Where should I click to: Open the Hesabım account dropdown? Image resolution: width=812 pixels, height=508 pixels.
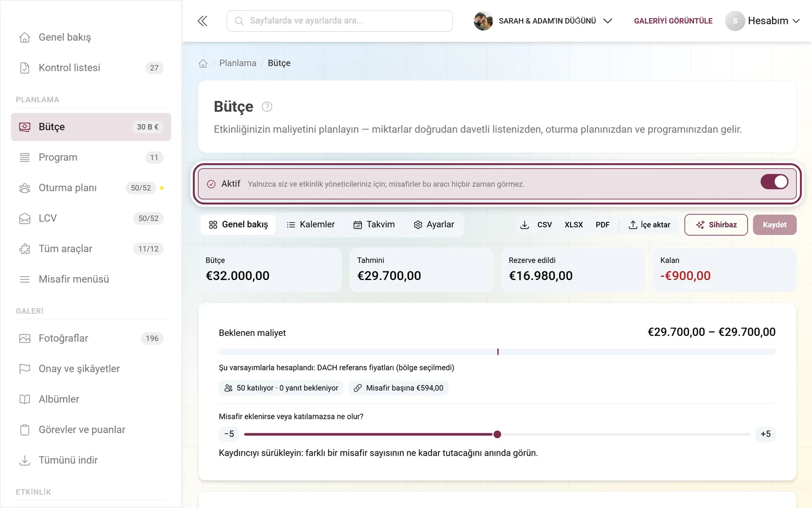(x=762, y=21)
